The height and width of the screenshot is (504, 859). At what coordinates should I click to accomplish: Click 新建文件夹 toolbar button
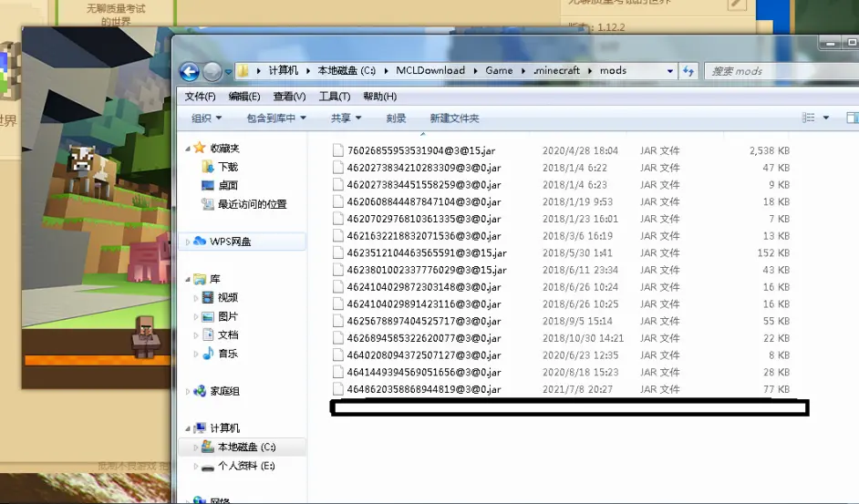pos(454,118)
